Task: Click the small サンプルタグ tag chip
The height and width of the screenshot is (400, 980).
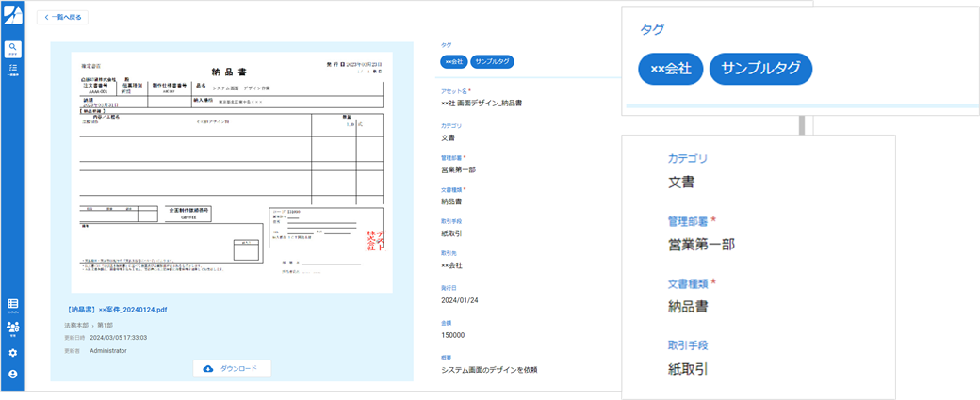Action: 492,62
